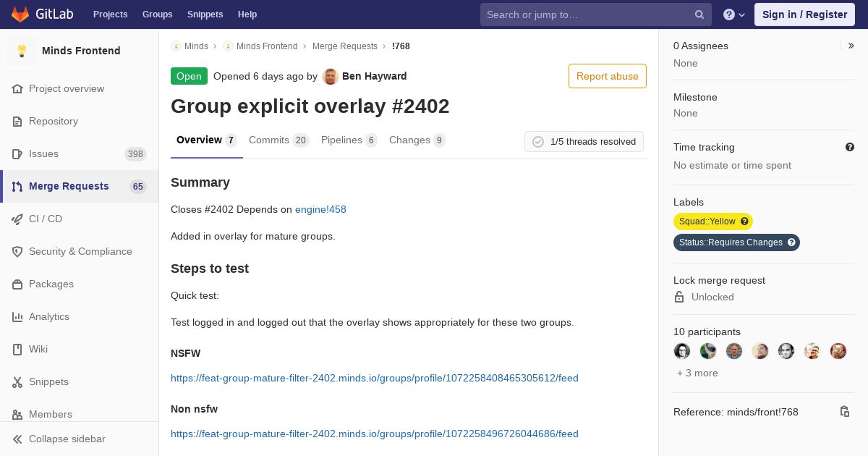Click the fourth participant avatar
This screenshot has height=456, width=868.
pos(760,351)
